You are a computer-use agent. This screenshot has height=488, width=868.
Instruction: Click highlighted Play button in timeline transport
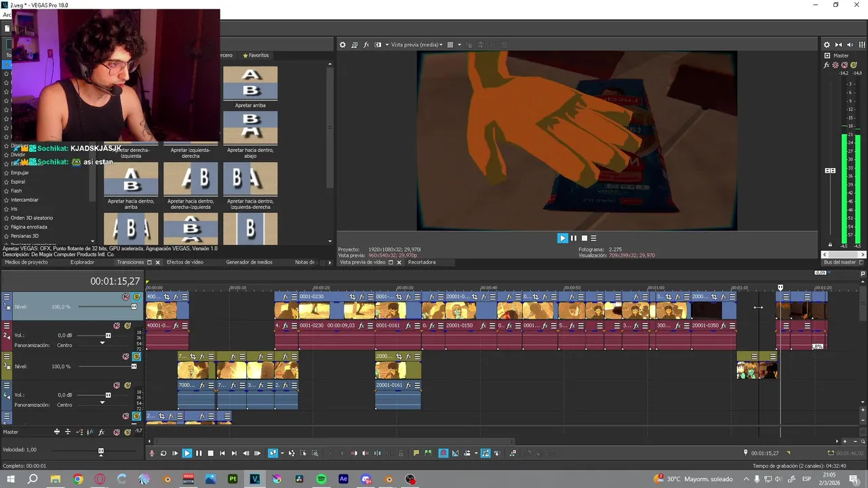(x=187, y=453)
